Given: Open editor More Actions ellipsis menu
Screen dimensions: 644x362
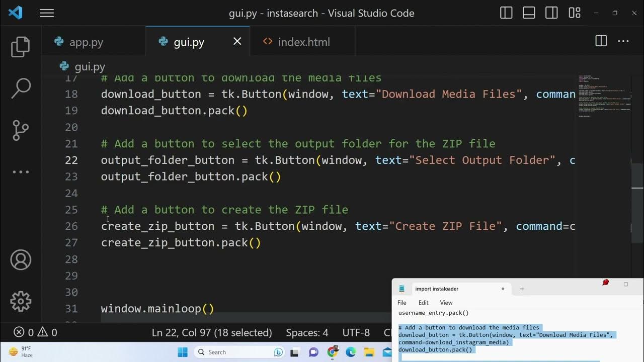Looking at the screenshot, I should [623, 41].
